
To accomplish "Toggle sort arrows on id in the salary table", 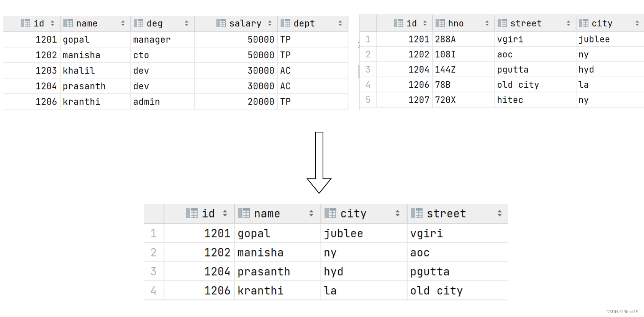I will tap(52, 23).
